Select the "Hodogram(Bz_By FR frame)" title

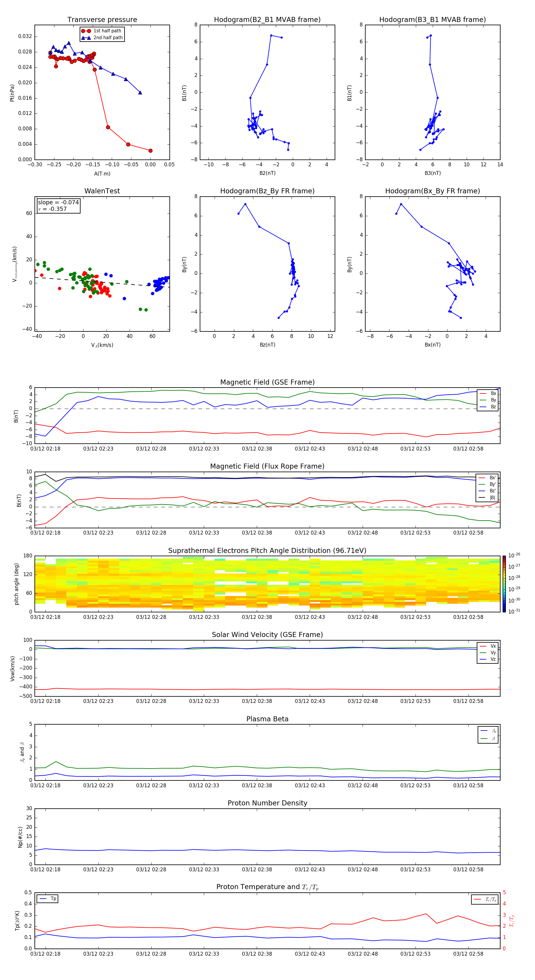[x=267, y=191]
